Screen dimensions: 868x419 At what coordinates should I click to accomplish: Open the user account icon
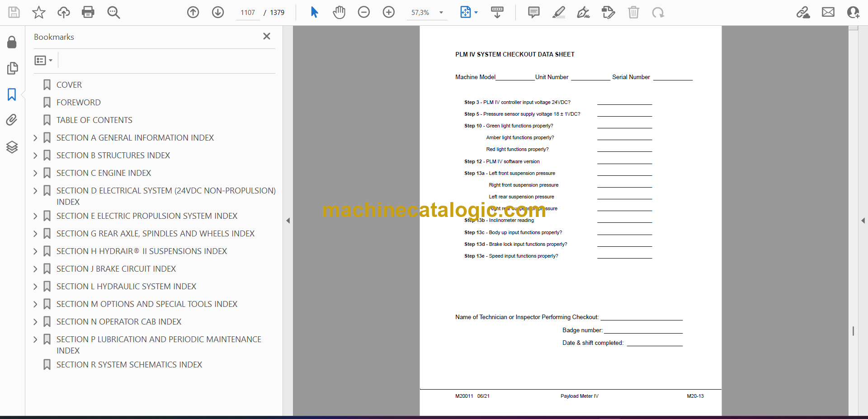pos(853,12)
